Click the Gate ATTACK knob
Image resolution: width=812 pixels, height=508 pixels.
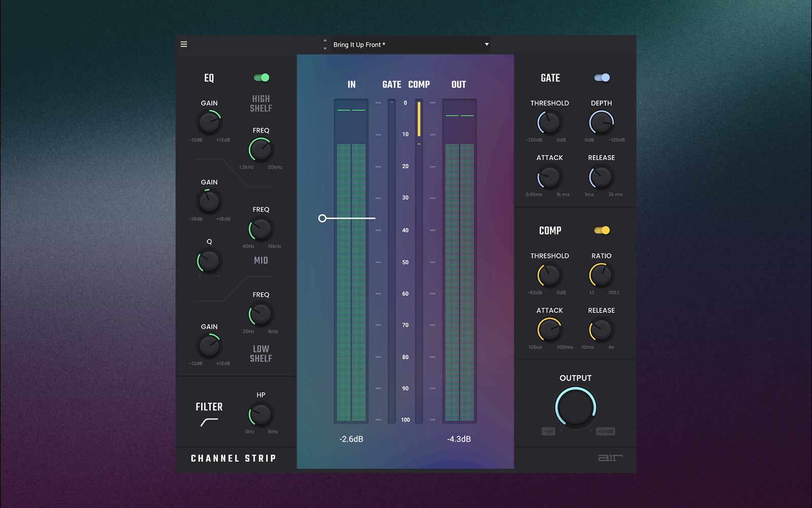550,178
